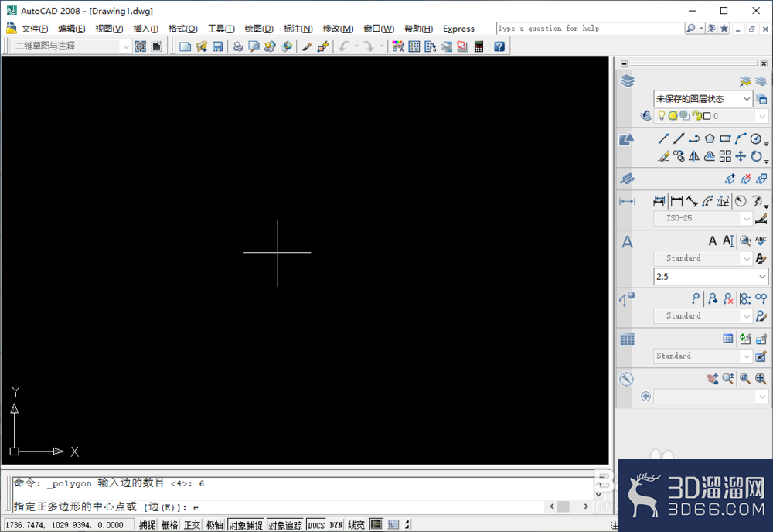Open the 2.5 text height dropdown
773x532 pixels.
(x=711, y=277)
